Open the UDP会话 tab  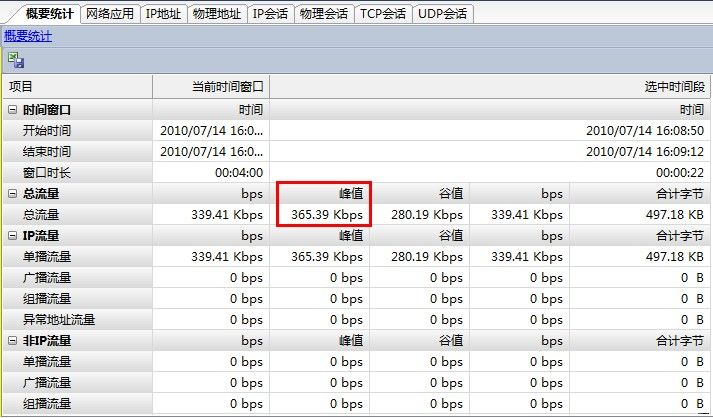point(442,14)
